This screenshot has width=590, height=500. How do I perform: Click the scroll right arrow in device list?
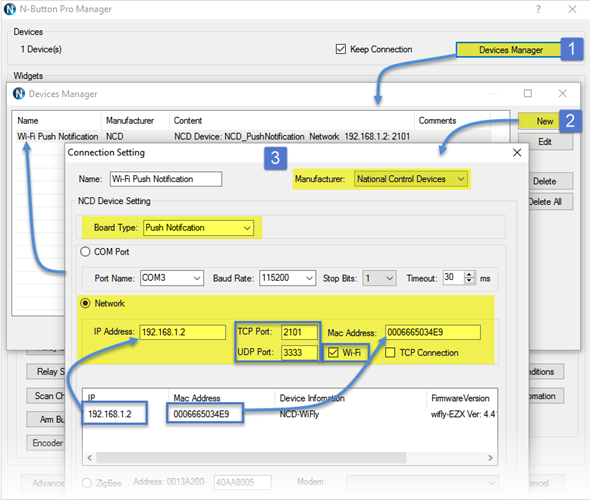(x=490, y=458)
